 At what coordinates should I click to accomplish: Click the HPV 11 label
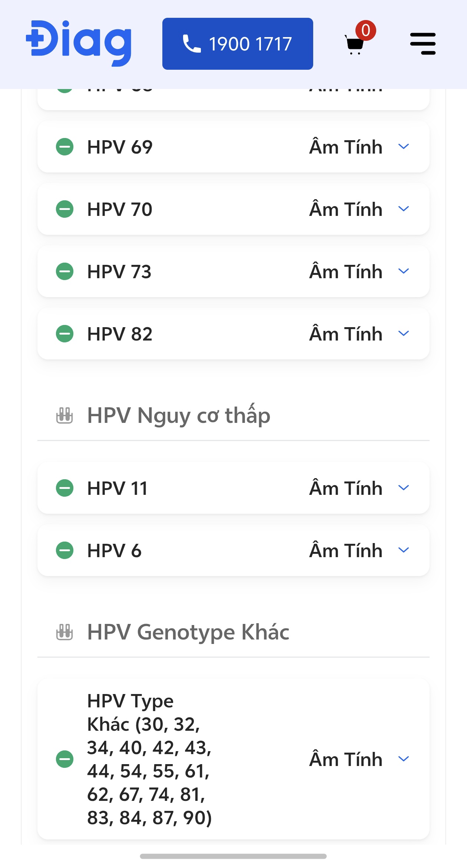tap(117, 488)
